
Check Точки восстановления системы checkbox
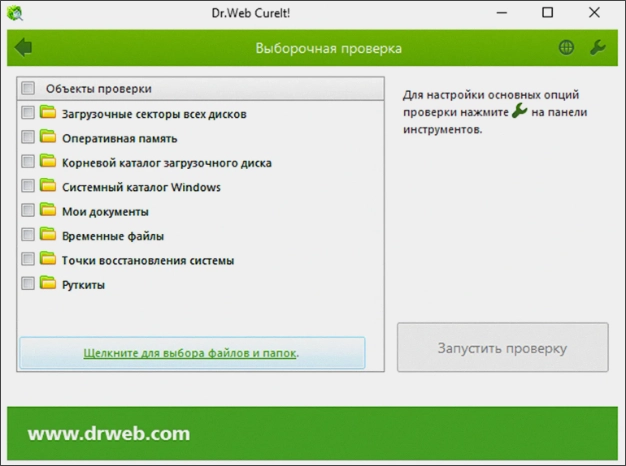(28, 259)
